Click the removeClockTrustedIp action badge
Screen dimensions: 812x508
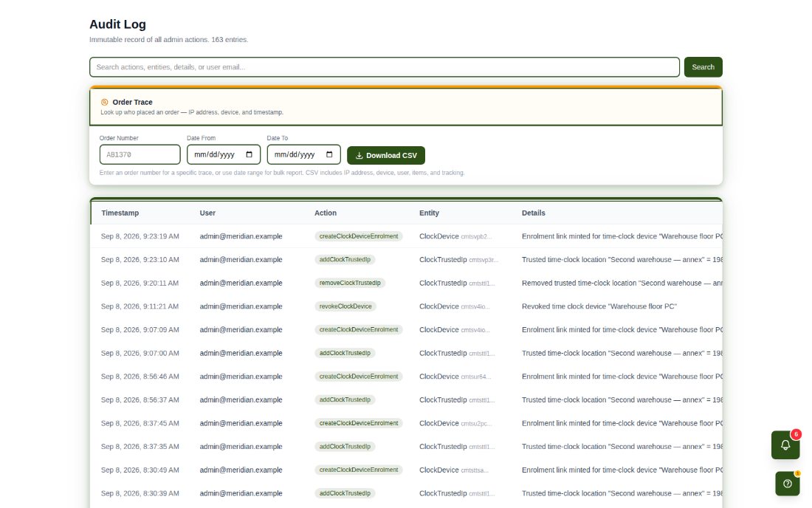pyautogui.click(x=350, y=283)
